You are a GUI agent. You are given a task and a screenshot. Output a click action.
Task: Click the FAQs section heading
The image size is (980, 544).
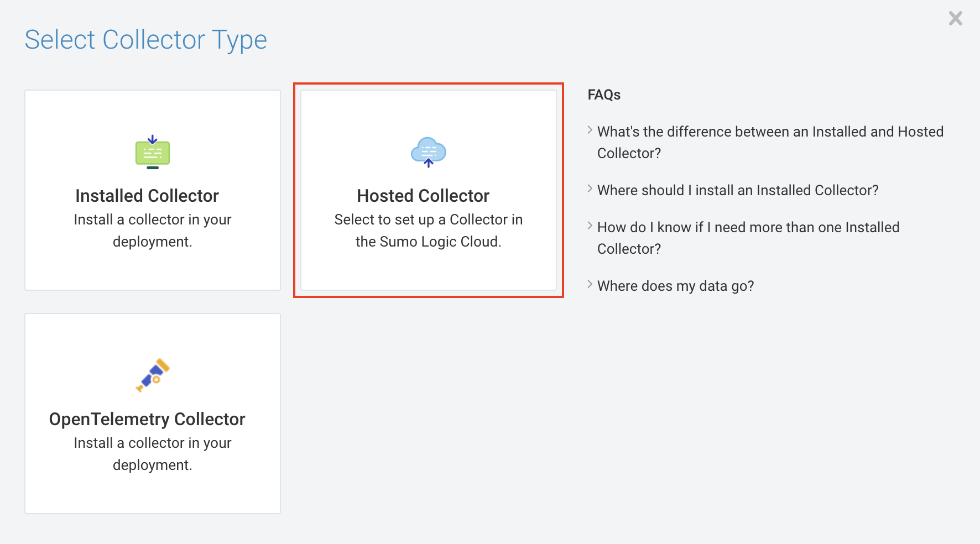tap(604, 95)
